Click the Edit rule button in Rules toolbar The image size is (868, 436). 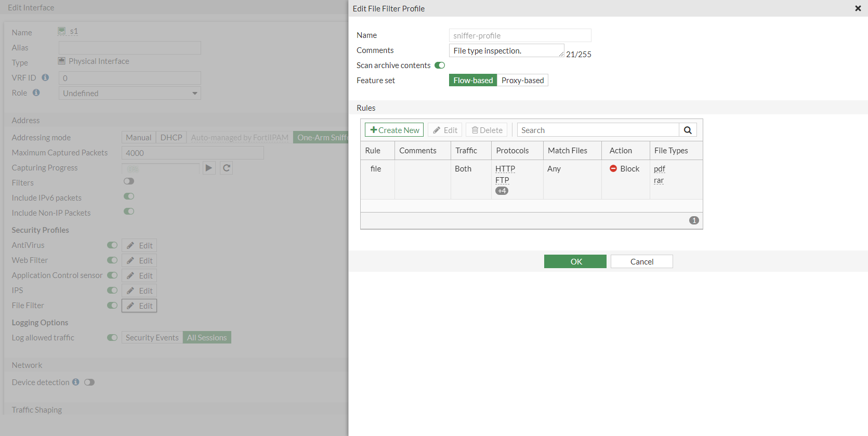click(445, 130)
